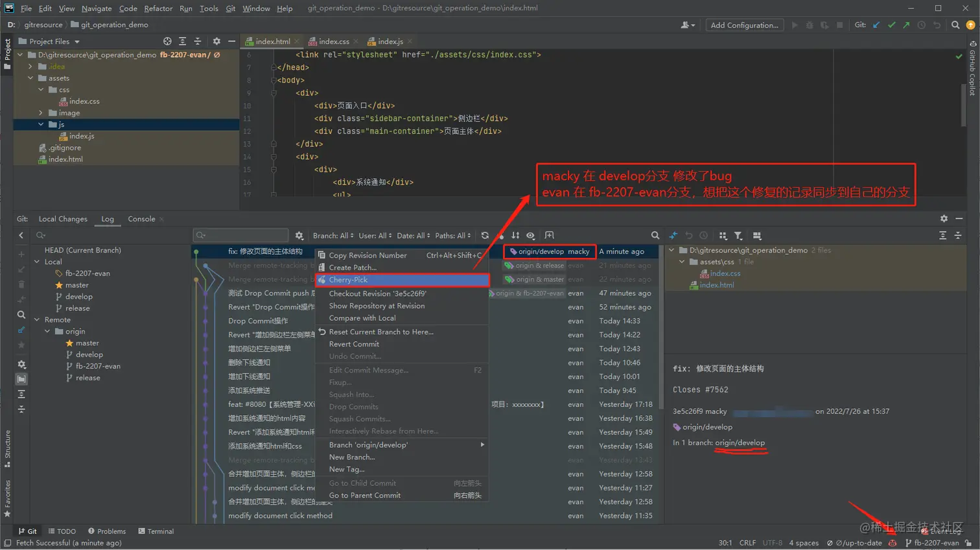Open the Branch: All filter dropdown
The height and width of the screenshot is (550, 980).
333,236
